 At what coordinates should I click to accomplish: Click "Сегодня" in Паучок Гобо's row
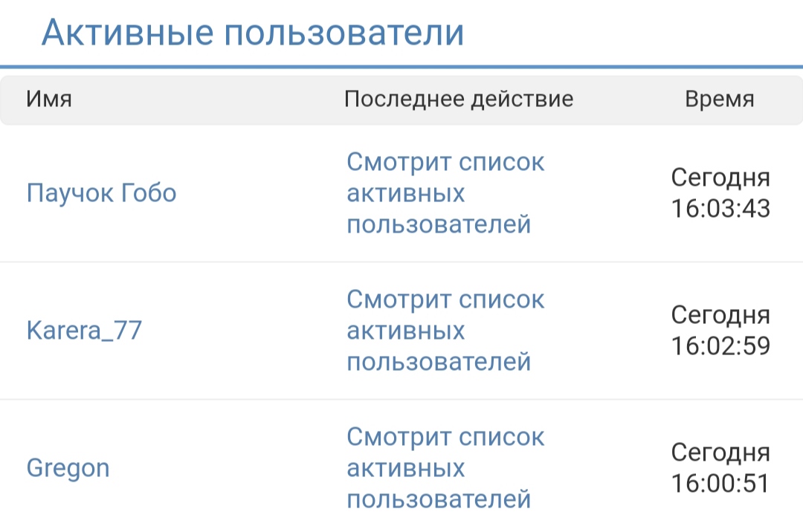[x=720, y=178]
